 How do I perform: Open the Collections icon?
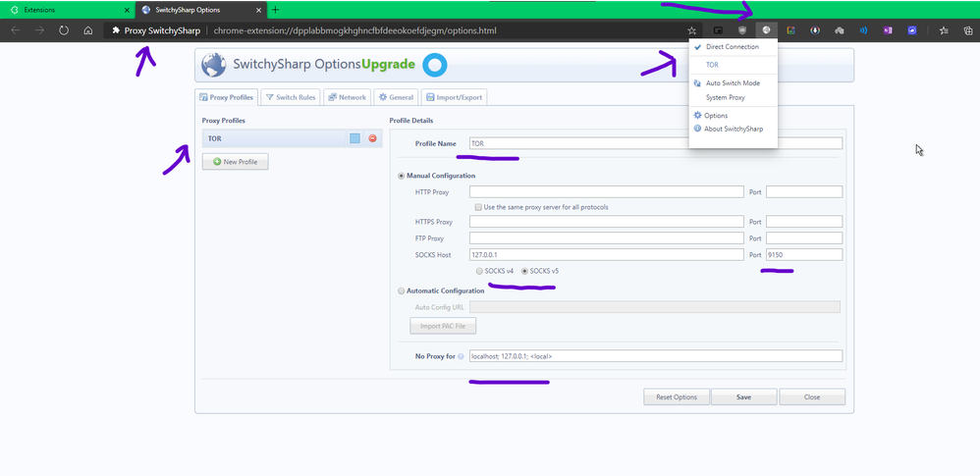[968, 30]
